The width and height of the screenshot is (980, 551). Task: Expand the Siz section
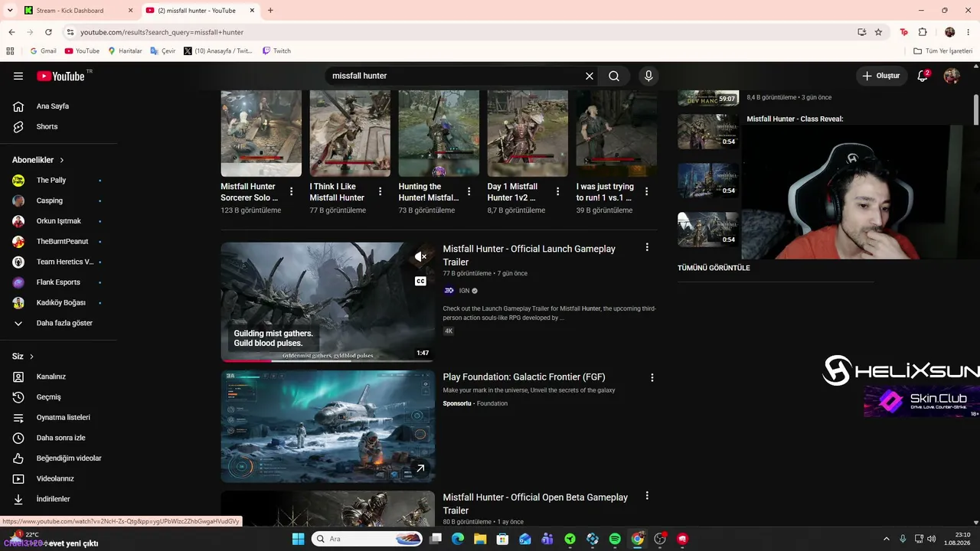pyautogui.click(x=23, y=357)
